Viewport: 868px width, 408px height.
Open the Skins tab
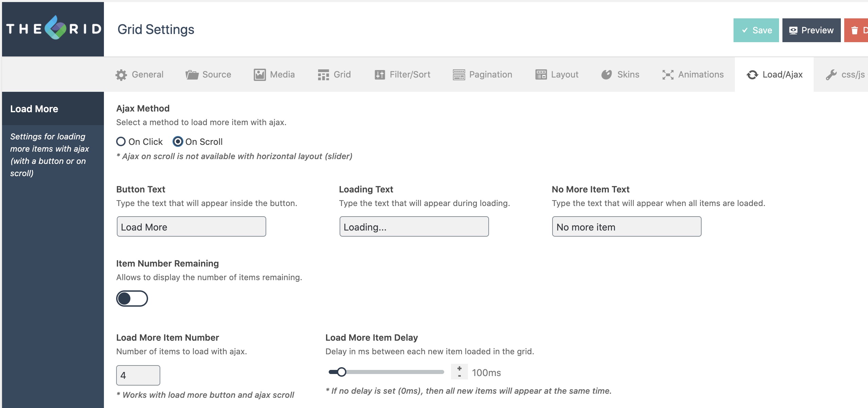pyautogui.click(x=620, y=75)
